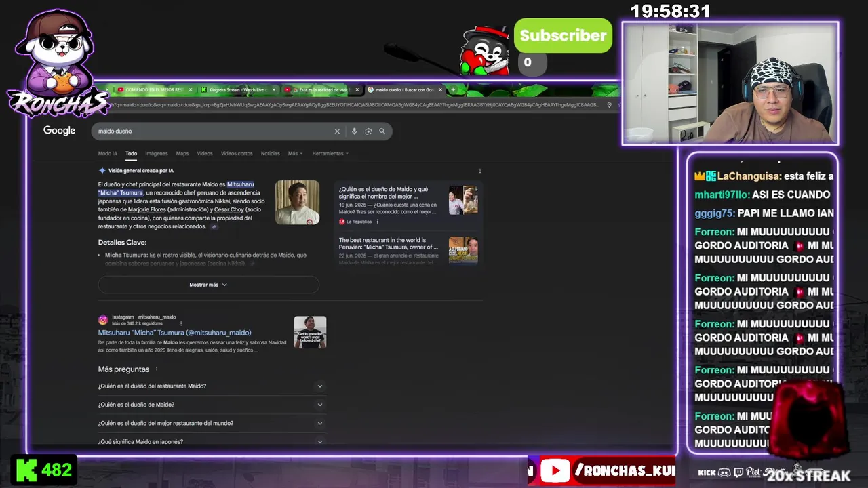Expand '¿Quién es el dueño de Maido?' question
The height and width of the screenshot is (488, 868).
[x=212, y=405]
